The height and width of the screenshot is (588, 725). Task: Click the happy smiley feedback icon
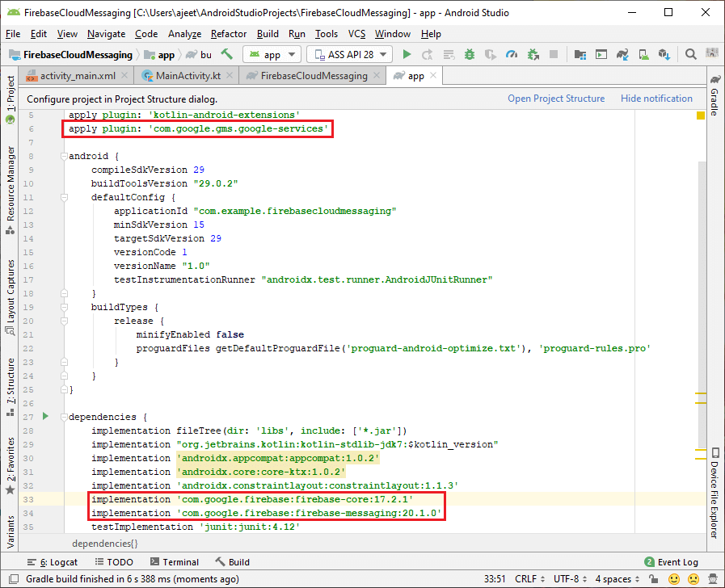[674, 579]
